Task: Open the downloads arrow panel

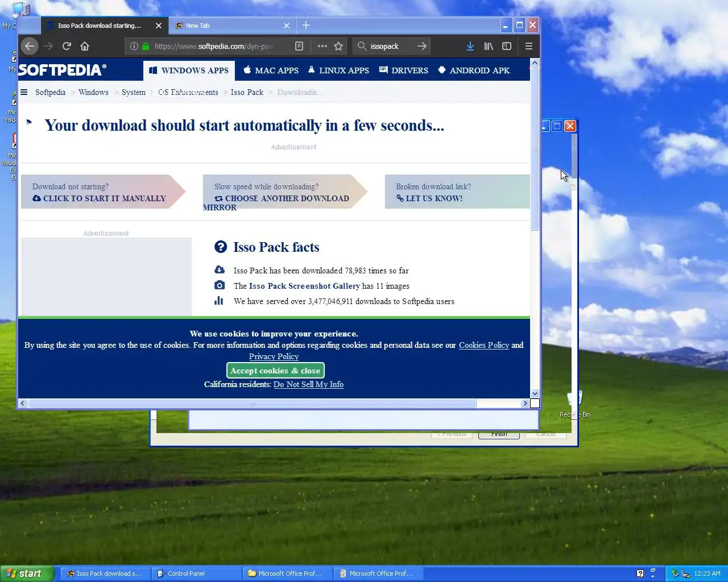Action: (470, 46)
